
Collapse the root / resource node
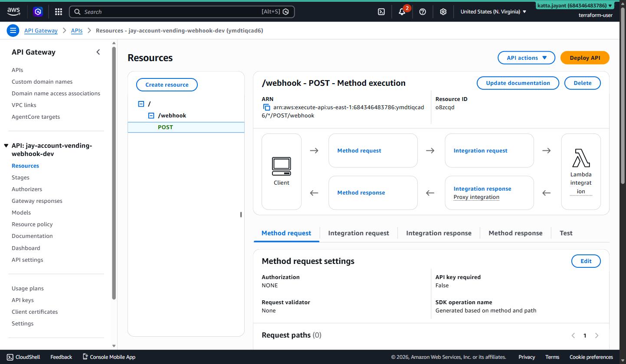pos(141,104)
